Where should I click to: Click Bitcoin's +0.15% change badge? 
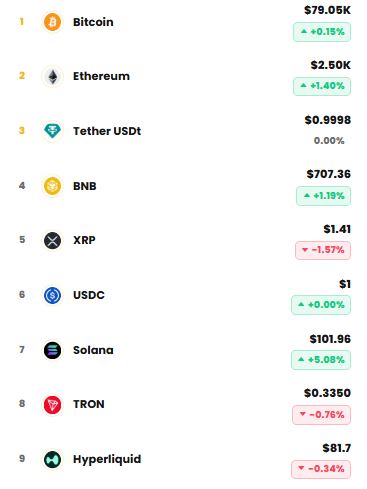tap(322, 32)
